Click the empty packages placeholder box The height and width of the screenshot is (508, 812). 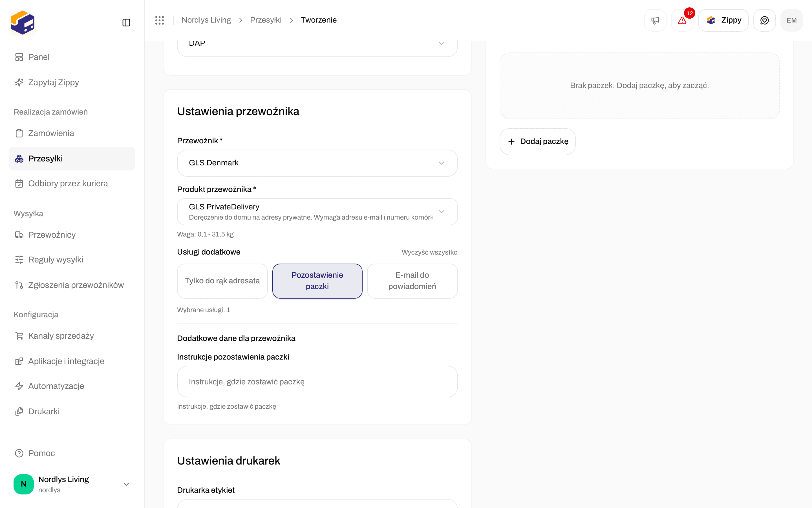639,86
